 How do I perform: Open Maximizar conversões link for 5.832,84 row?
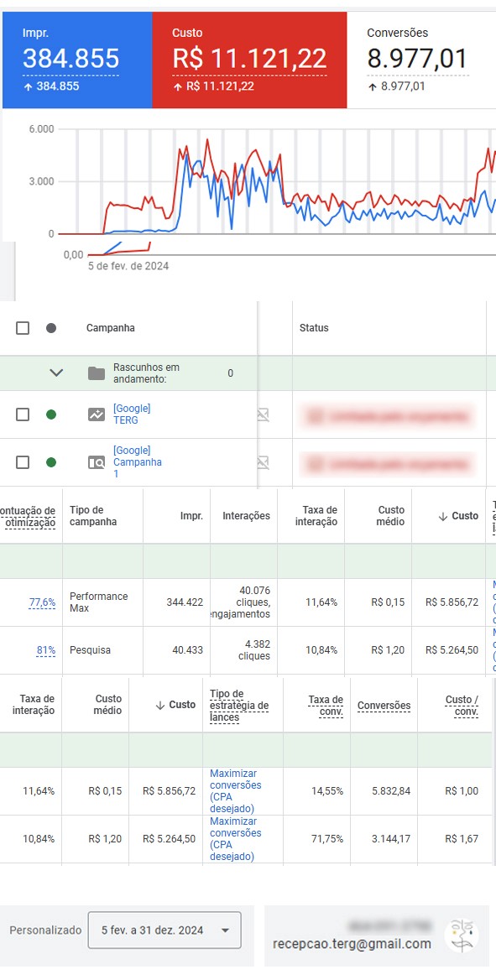[236, 791]
